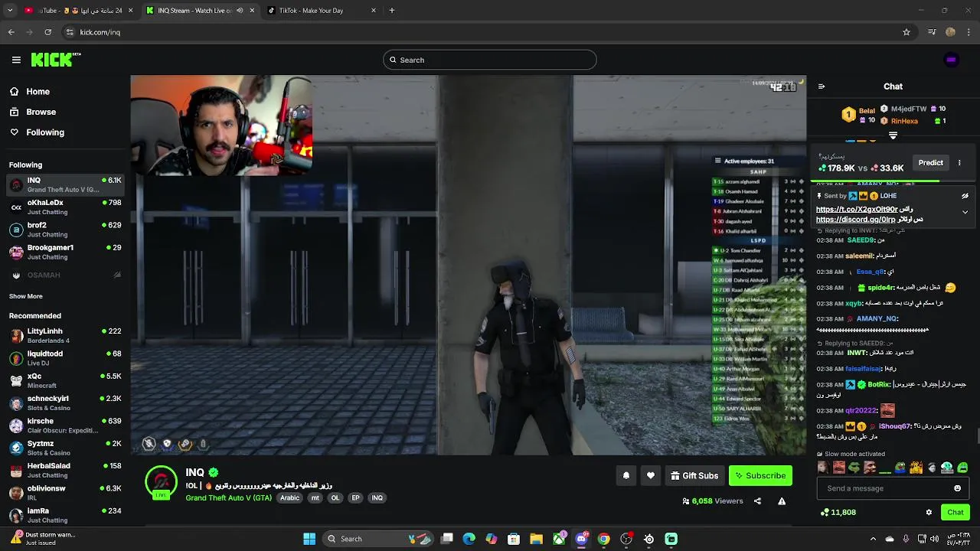This screenshot has height=551, width=980.
Task: Open recommended channel liquidtodd
Action: [x=65, y=358]
